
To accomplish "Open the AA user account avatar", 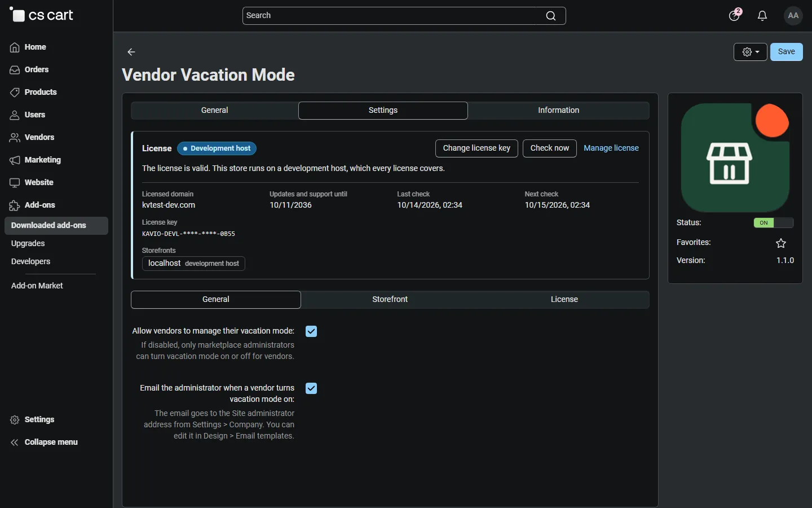I will [x=793, y=16].
